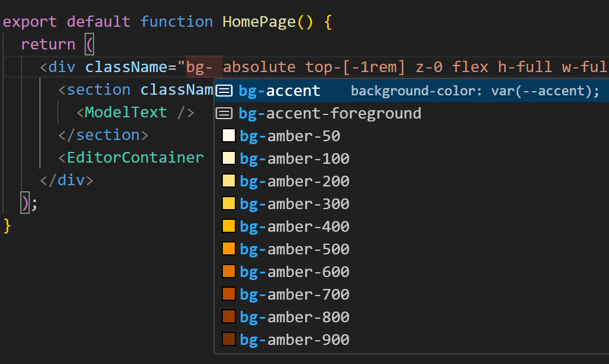Click the background-color var(--accent) detail text
This screenshot has width=609, height=364.
pyautogui.click(x=475, y=91)
